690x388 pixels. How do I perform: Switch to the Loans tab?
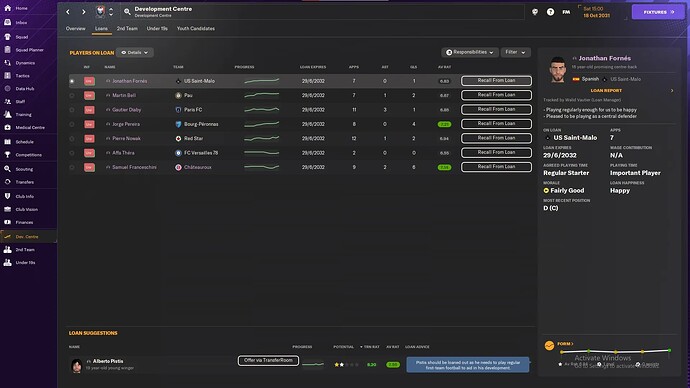pyautogui.click(x=101, y=29)
